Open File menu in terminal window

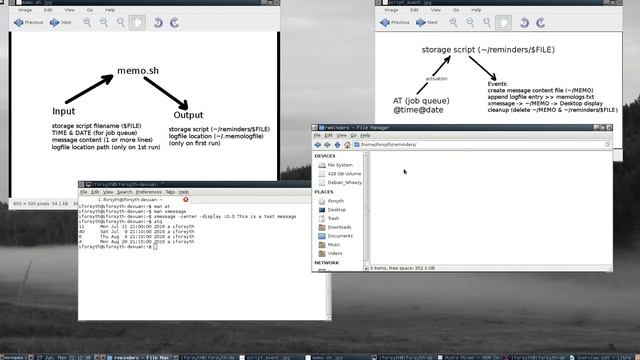84,192
